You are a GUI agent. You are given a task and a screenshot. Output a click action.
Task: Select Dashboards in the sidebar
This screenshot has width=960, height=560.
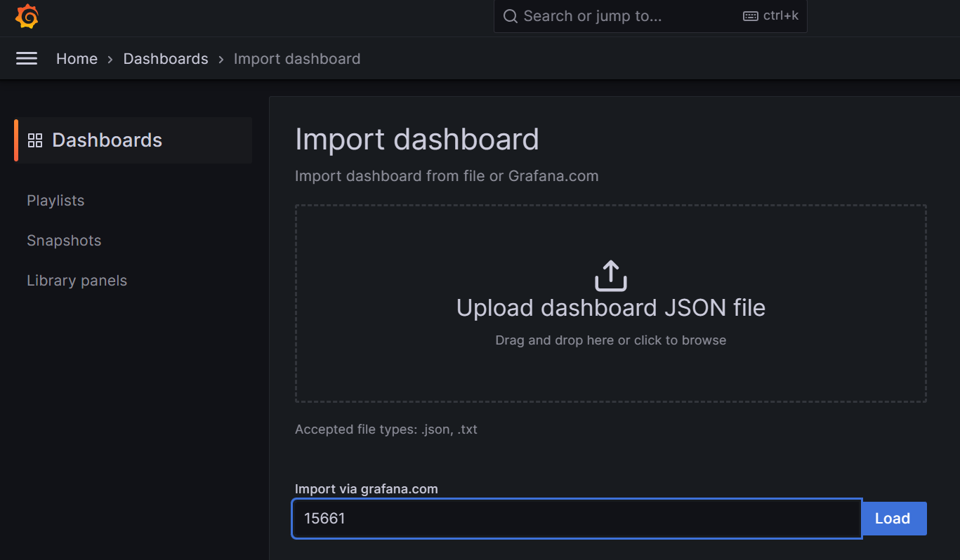(133, 140)
